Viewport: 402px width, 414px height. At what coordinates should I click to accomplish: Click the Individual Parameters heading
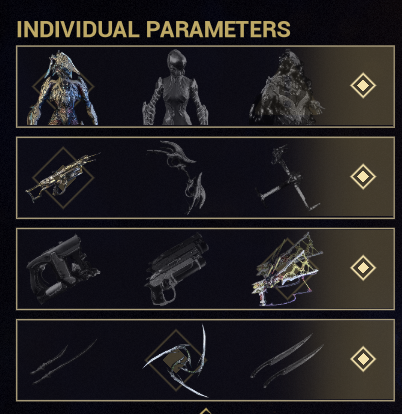coord(153,29)
